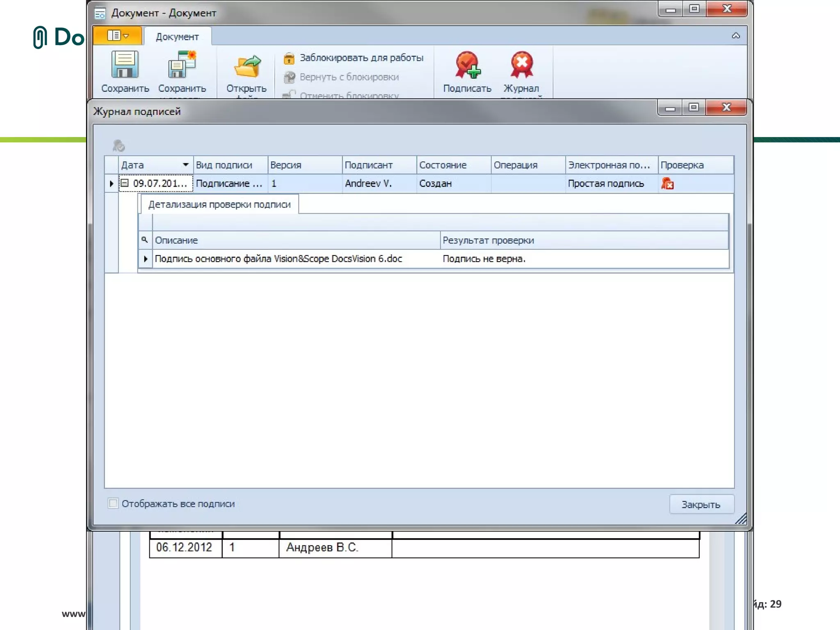Collapse the ribbon with the chevron arrow

(736, 36)
